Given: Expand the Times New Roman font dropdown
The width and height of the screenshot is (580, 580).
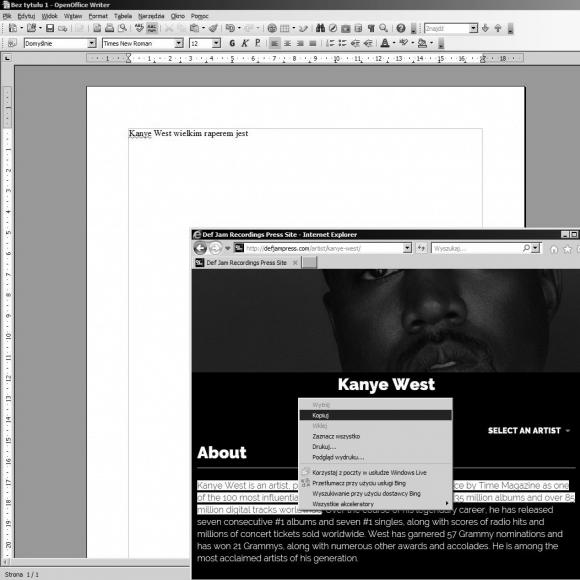Looking at the screenshot, I should pyautogui.click(x=179, y=43).
